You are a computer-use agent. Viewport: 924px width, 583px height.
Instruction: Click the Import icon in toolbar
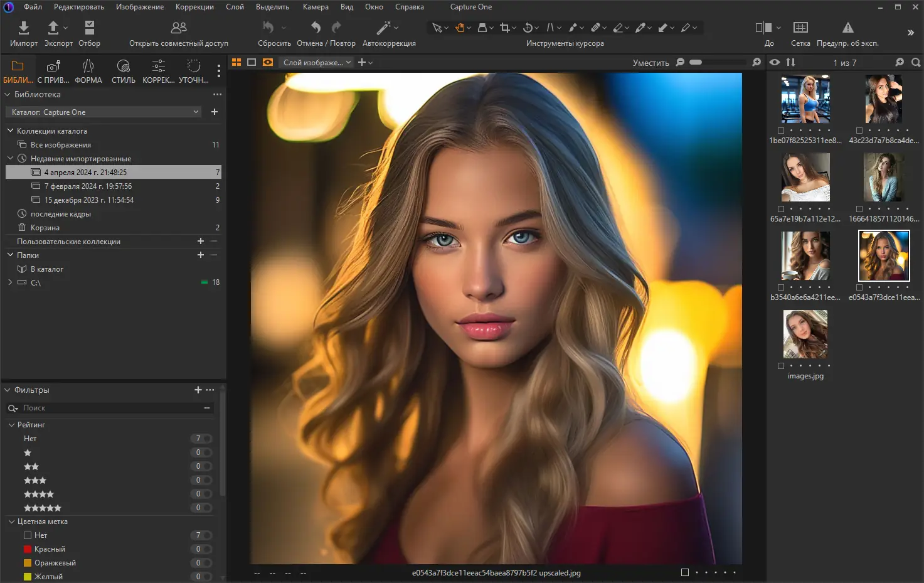pos(23,28)
